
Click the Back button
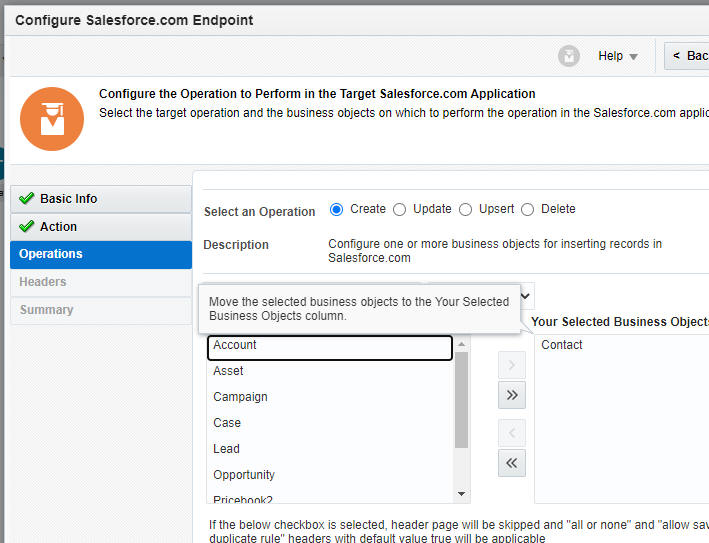coord(686,56)
